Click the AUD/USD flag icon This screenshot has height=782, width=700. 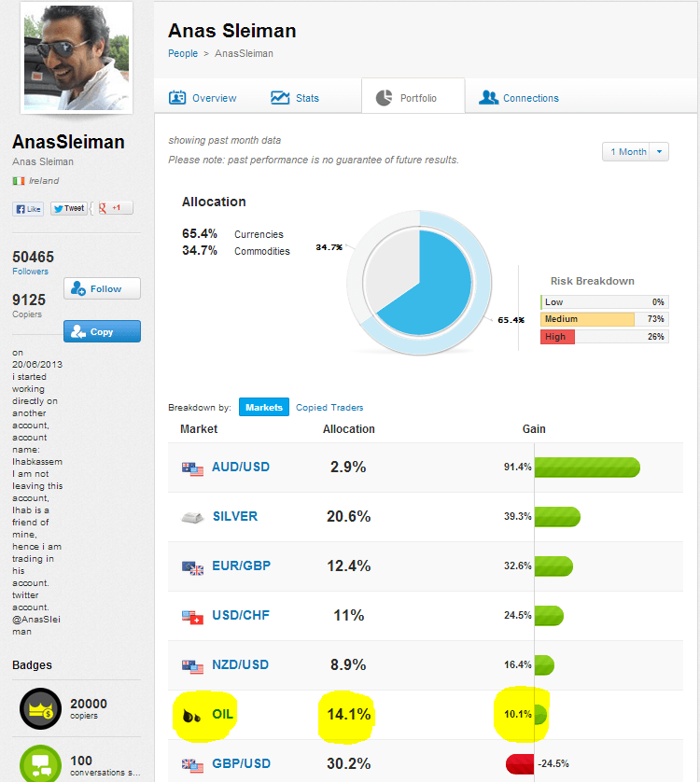tap(192, 468)
